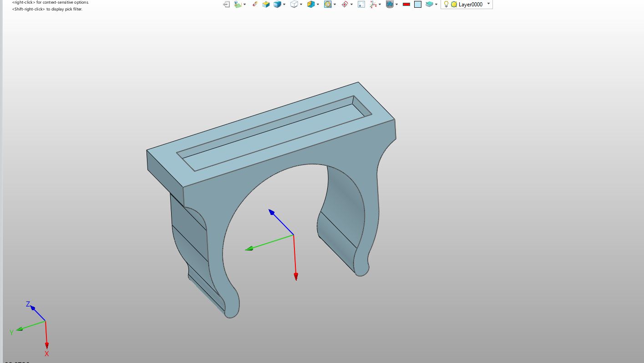The height and width of the screenshot is (363, 644).
Task: Click the XYZ axes toolbar icon
Action: point(373,4)
